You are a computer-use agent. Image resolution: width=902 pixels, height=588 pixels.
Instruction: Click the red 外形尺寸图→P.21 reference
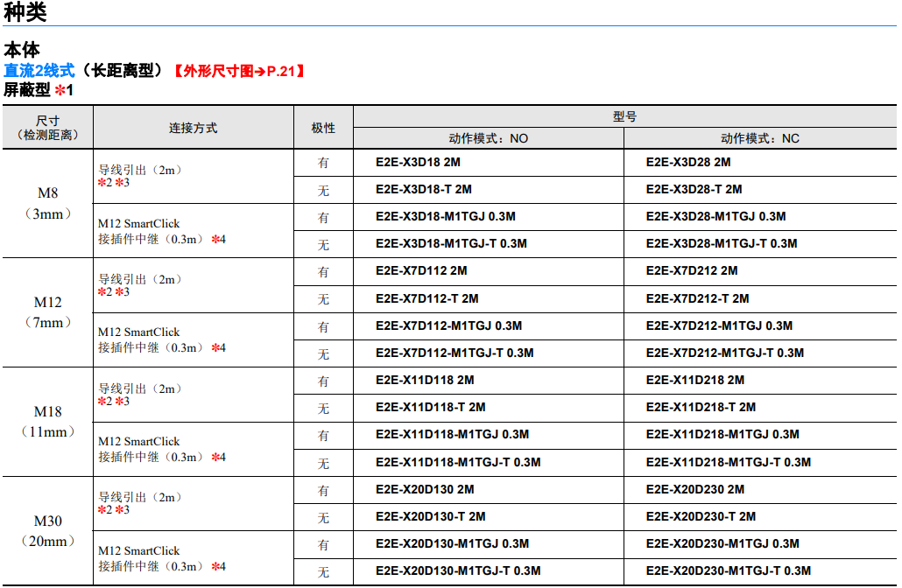click(239, 71)
